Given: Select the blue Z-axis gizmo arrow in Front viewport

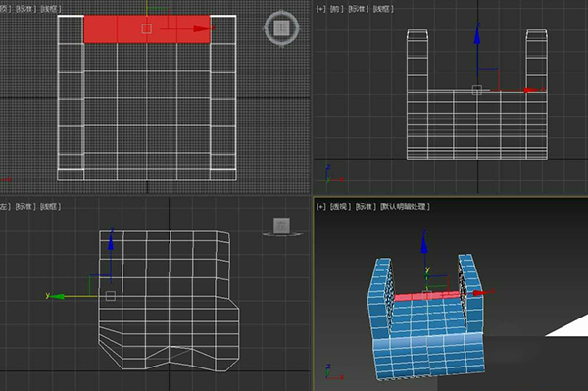Looking at the screenshot, I should click(477, 35).
